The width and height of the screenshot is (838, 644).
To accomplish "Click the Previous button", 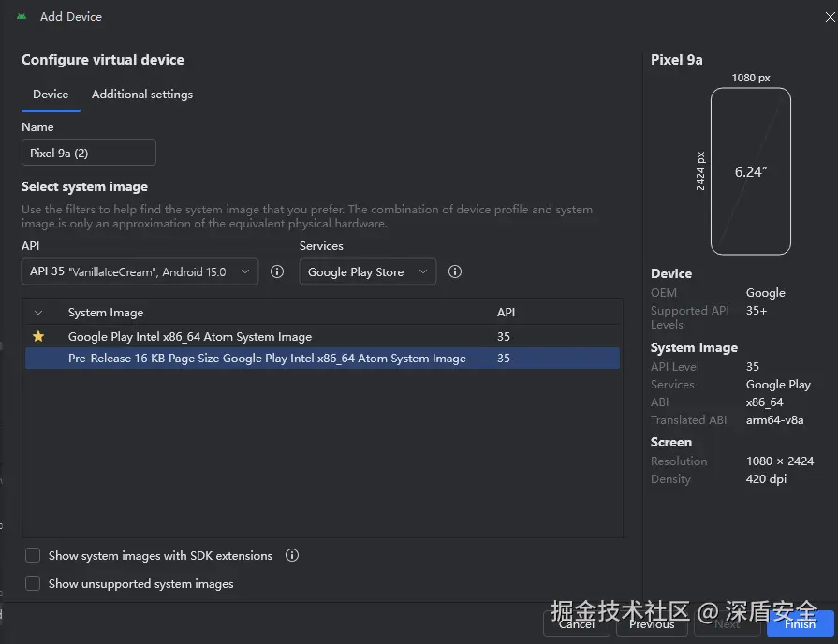I will 652,624.
